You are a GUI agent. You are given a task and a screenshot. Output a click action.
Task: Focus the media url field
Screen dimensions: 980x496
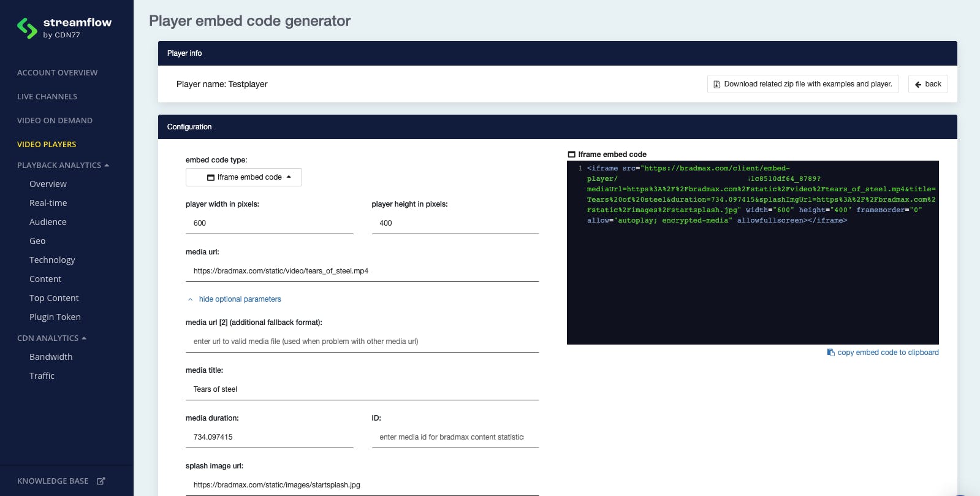point(362,271)
